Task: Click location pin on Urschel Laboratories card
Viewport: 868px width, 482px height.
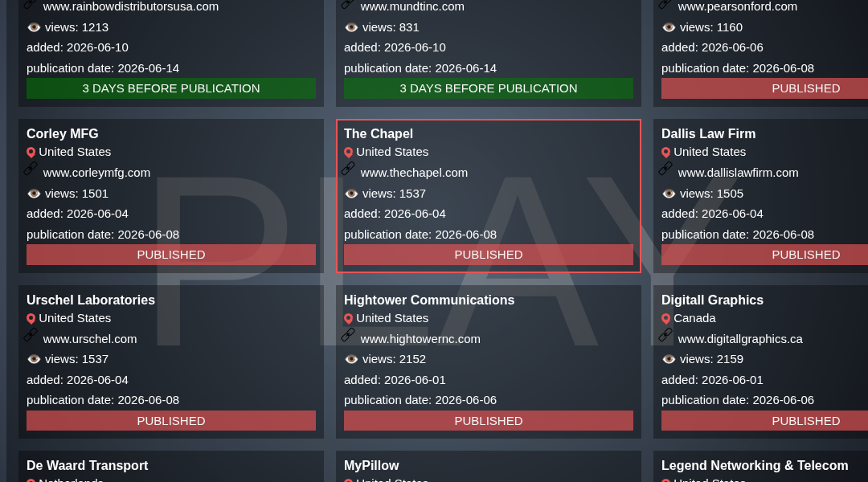Action: pos(31,319)
